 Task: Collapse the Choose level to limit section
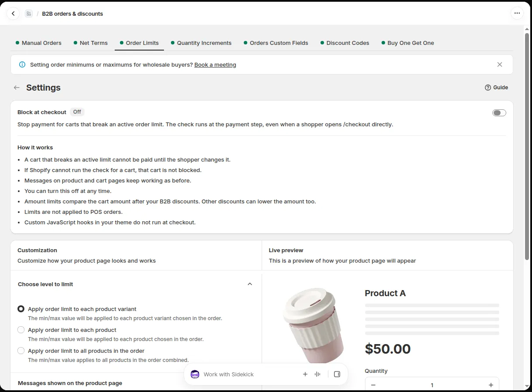click(250, 284)
